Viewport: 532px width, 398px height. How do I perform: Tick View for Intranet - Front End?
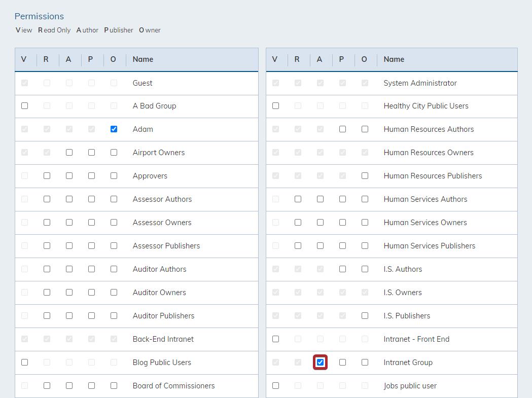point(275,339)
